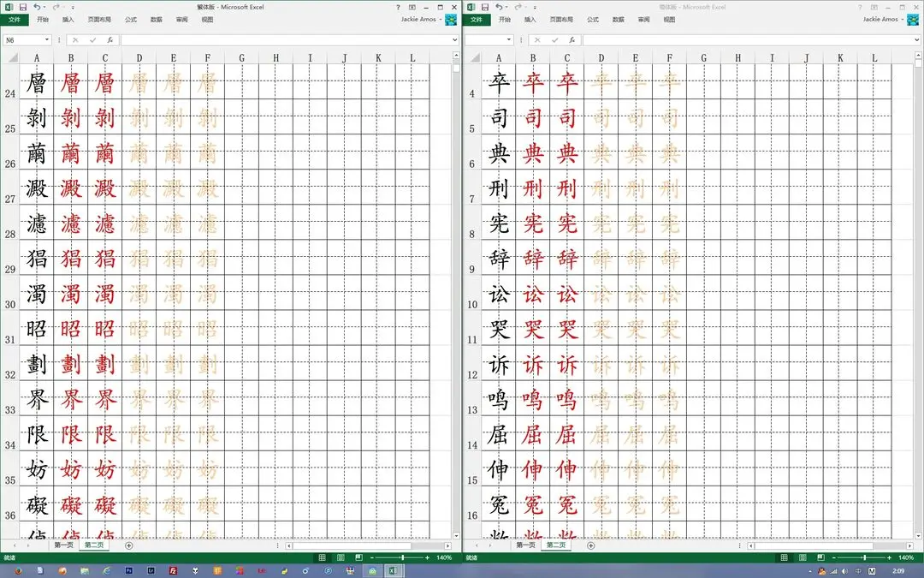This screenshot has width=924, height=578.
Task: Open the FileZilla icon in the taskbar
Action: (174, 570)
